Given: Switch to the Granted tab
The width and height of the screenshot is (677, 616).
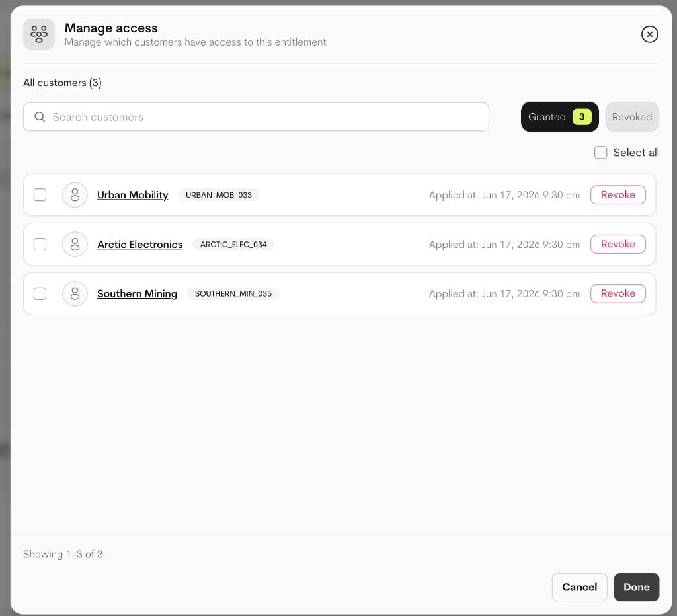Looking at the screenshot, I should tap(559, 116).
